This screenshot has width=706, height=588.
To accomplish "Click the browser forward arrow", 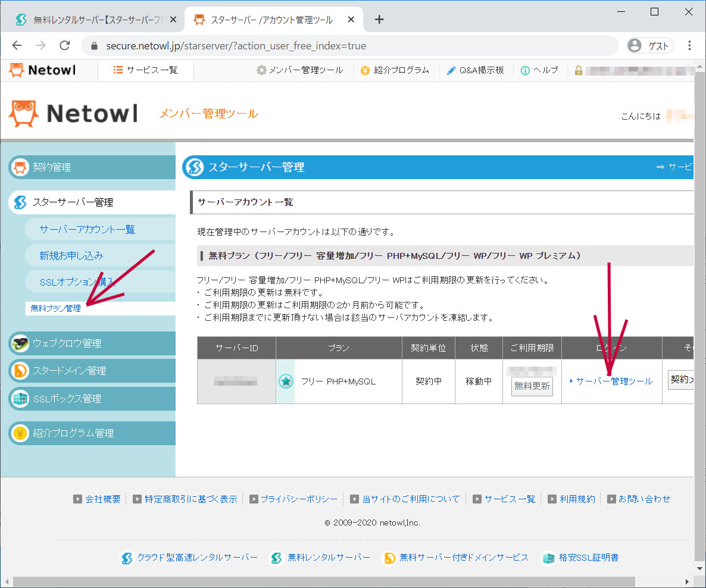I will coord(41,45).
